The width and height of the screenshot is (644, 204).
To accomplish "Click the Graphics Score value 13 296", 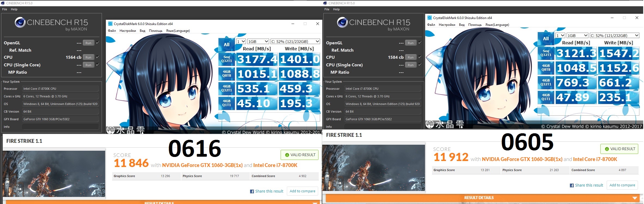I will (165, 176).
